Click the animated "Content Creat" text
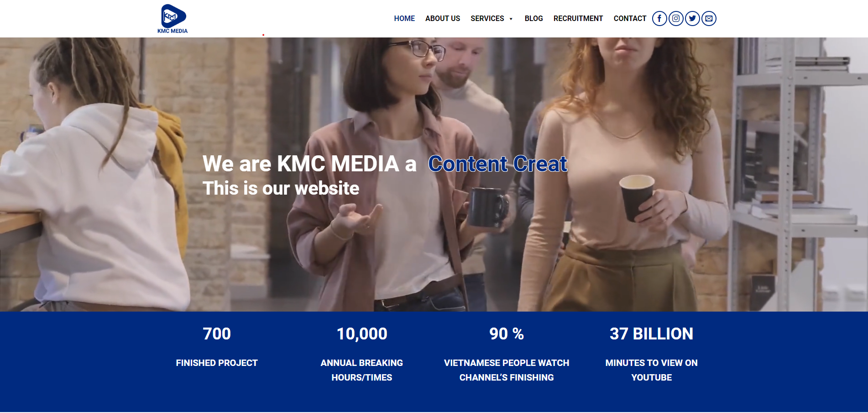The image size is (868, 413). 497,164
